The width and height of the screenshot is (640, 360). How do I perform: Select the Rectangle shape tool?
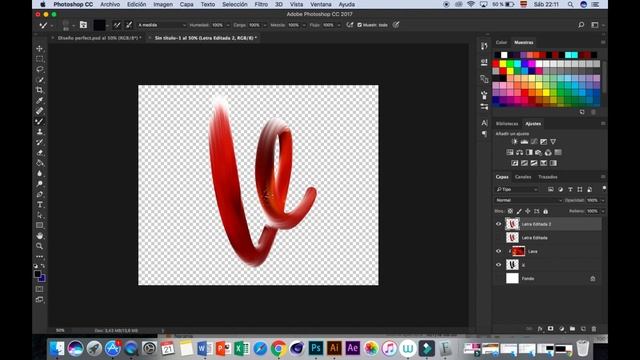[x=40, y=225]
